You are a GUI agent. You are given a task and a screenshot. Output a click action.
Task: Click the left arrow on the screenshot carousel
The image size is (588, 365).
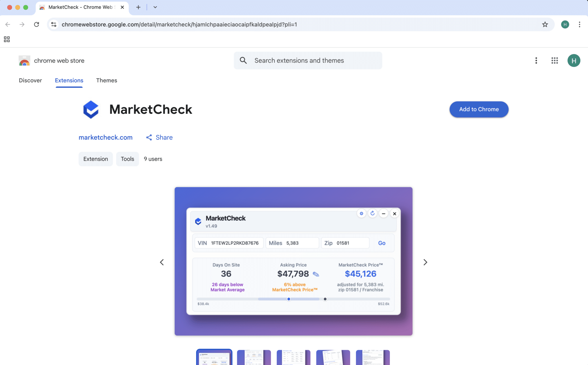[162, 262]
